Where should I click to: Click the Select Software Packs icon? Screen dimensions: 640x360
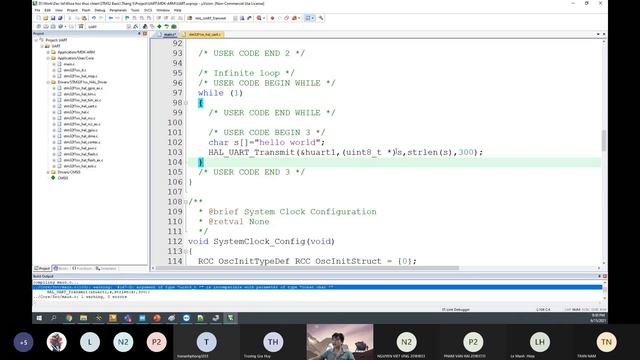(x=167, y=27)
